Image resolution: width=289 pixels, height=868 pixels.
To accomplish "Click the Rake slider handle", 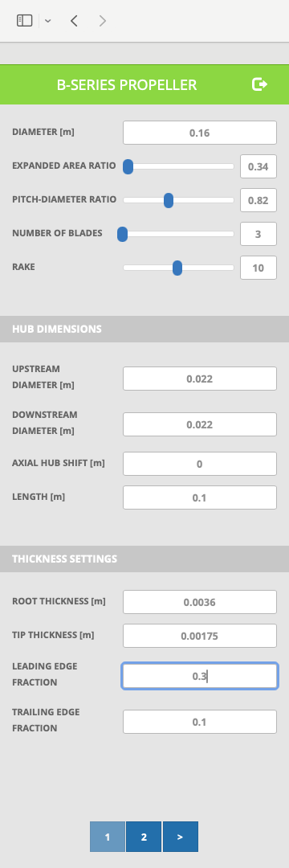I will [177, 268].
